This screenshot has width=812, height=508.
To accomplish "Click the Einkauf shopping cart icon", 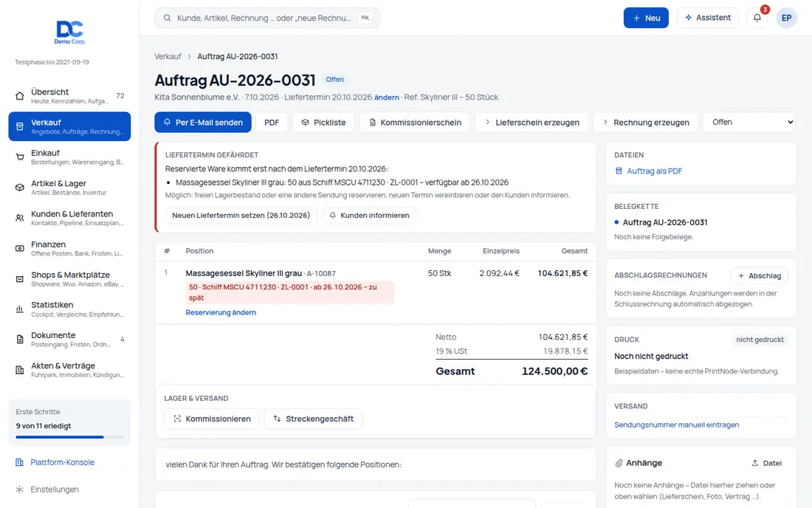I will pos(20,157).
